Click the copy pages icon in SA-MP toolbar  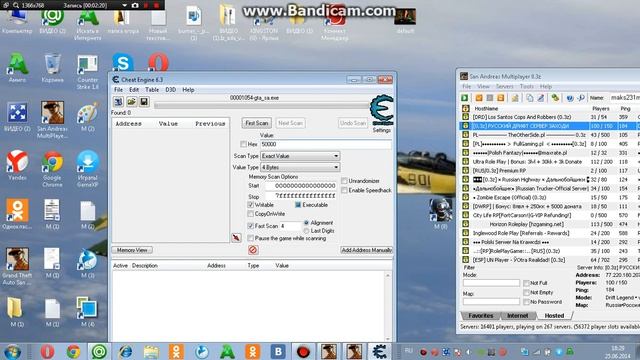click(x=529, y=98)
